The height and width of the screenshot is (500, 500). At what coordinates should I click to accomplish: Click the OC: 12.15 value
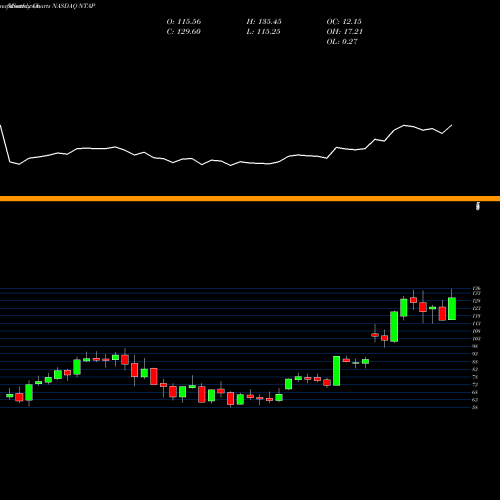click(344, 22)
